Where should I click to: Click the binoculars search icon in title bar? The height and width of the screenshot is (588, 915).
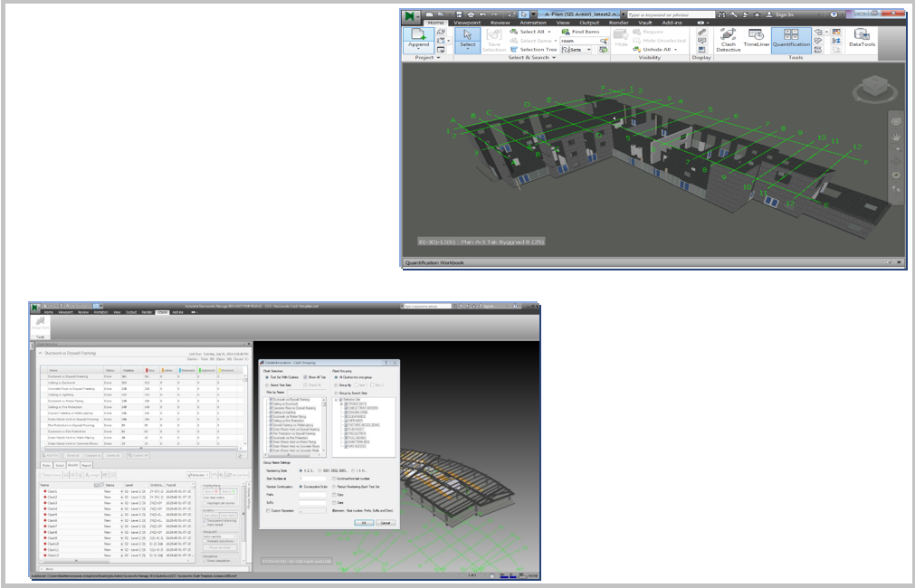[x=722, y=14]
